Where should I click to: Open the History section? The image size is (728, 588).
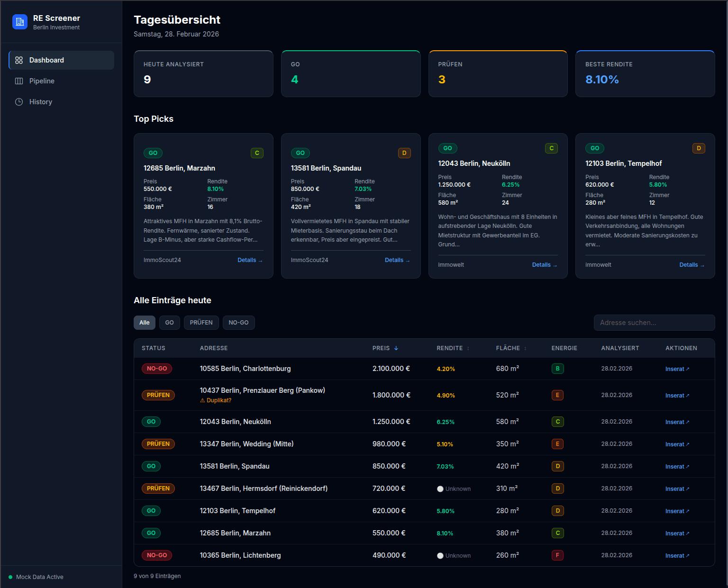(40, 102)
